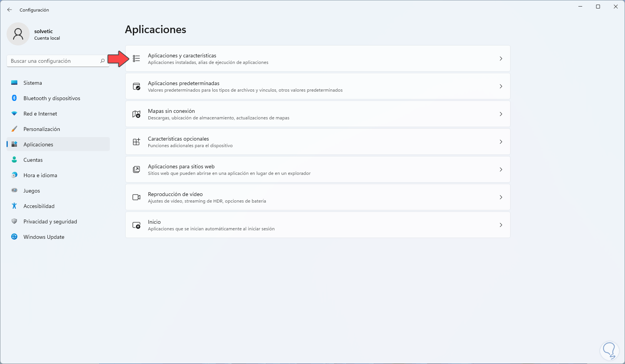Open the Características opcionales title link
Screen dimensions: 625x364
pos(178,139)
